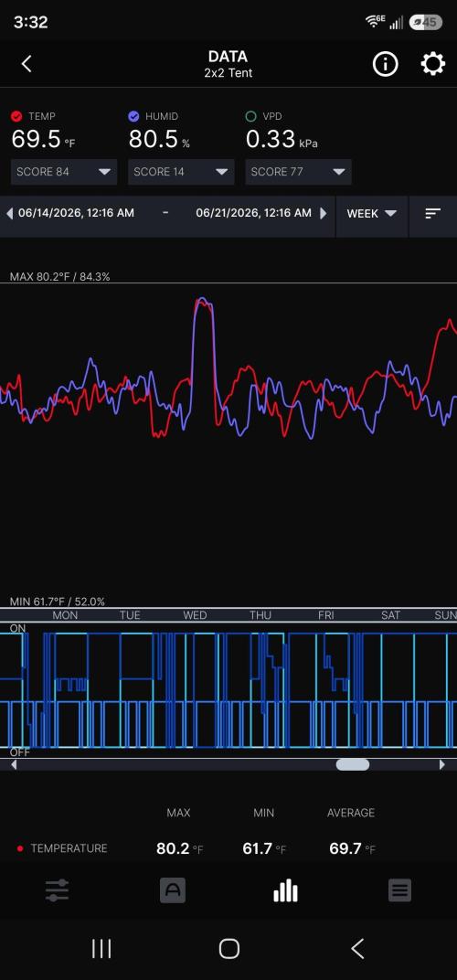
Task: Tap the TEMPERATURE row label
Action: pyautogui.click(x=69, y=848)
